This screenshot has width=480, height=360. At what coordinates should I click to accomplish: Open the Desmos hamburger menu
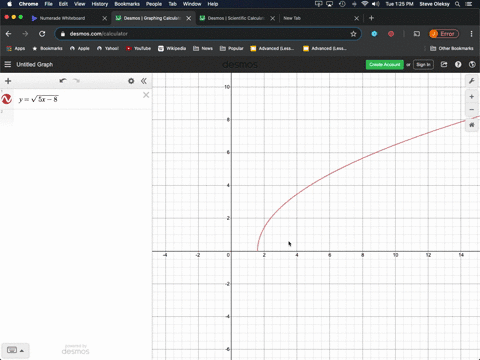click(x=8, y=64)
